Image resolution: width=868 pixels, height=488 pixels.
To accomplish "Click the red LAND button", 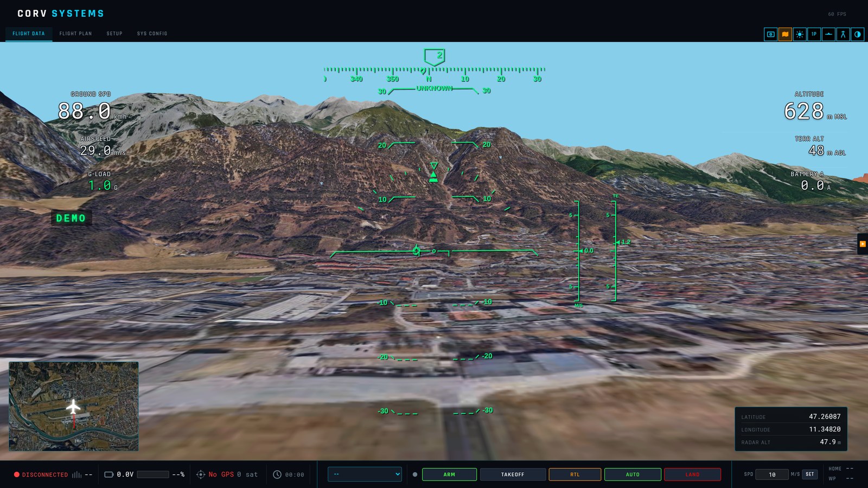I will pos(692,474).
